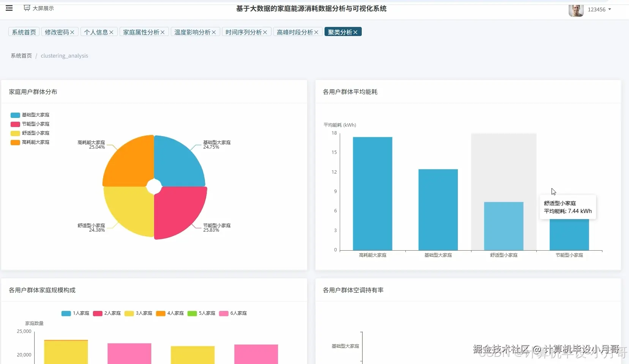Close the active 聚类分析 tab
The width and height of the screenshot is (629, 364).
[x=355, y=32]
